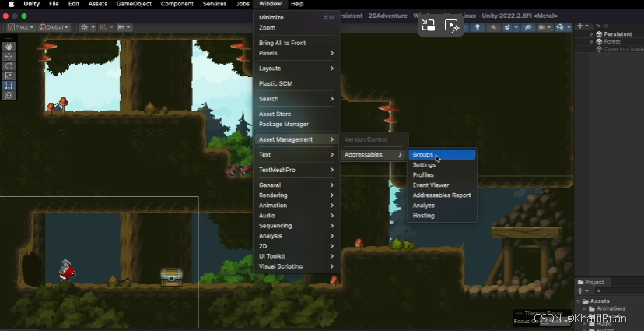Image resolution: width=644 pixels, height=331 pixels.
Task: Open the Apple menu
Action: pyautogui.click(x=12, y=4)
